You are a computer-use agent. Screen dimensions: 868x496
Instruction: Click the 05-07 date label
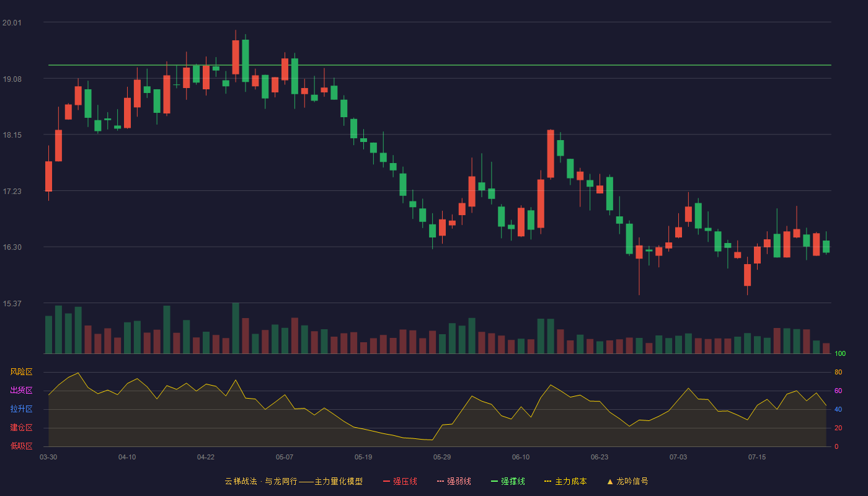(x=285, y=457)
